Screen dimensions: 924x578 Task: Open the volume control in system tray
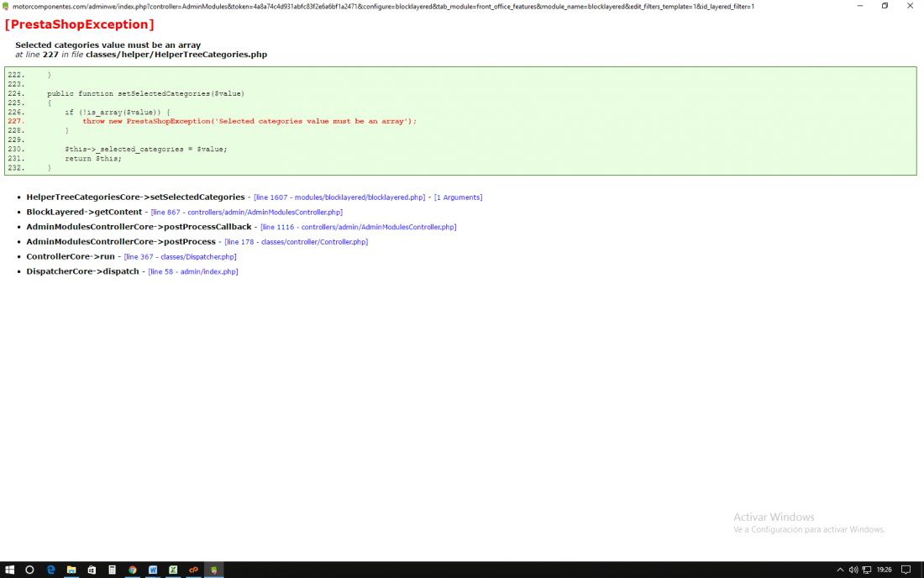point(853,570)
